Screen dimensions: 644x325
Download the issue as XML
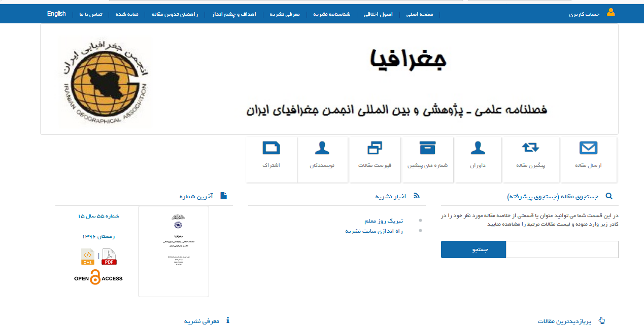tap(88, 257)
